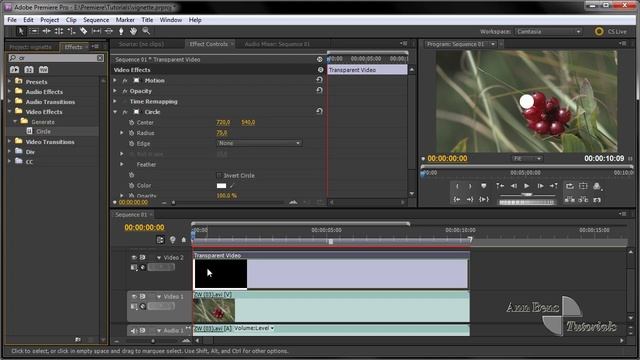Open the Edge dropdown set to None
640x360 pixels.
tap(259, 143)
